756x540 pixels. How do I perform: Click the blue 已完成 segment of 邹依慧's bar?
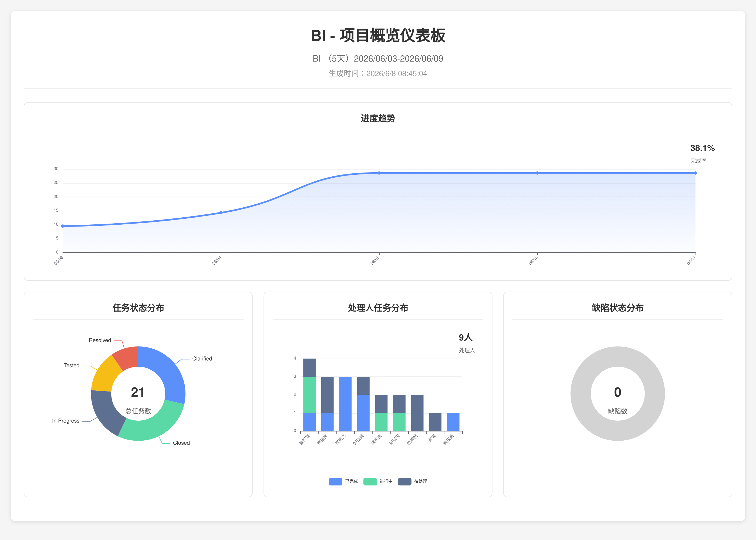click(363, 413)
